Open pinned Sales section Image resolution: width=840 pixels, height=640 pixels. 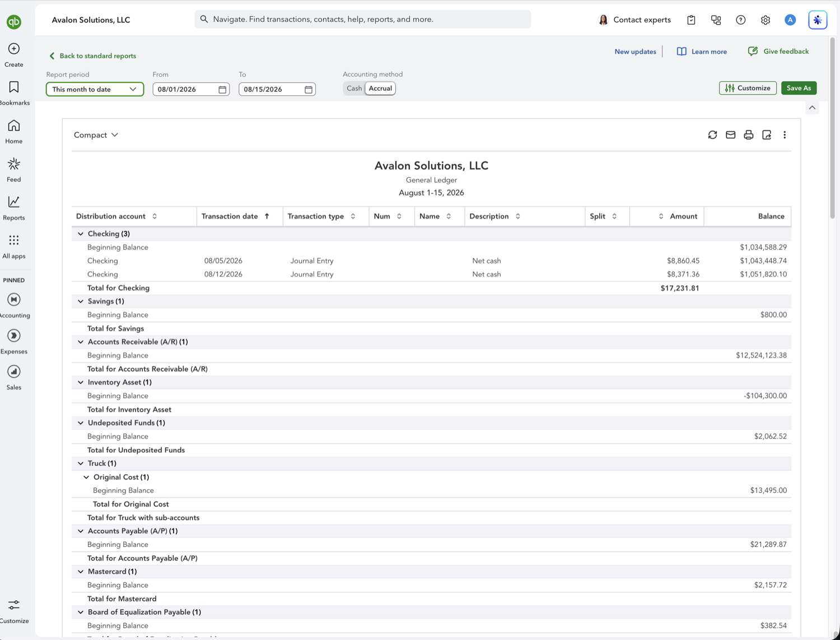point(14,378)
